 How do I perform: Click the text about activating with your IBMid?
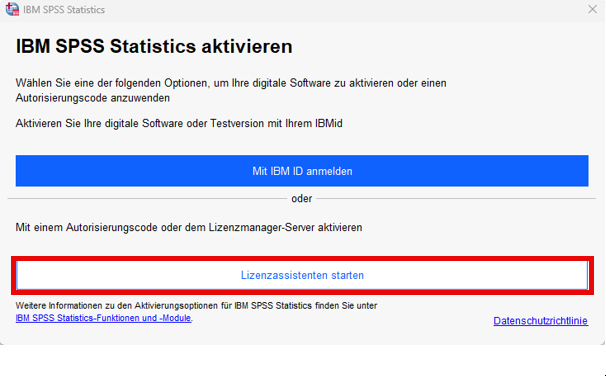(179, 123)
